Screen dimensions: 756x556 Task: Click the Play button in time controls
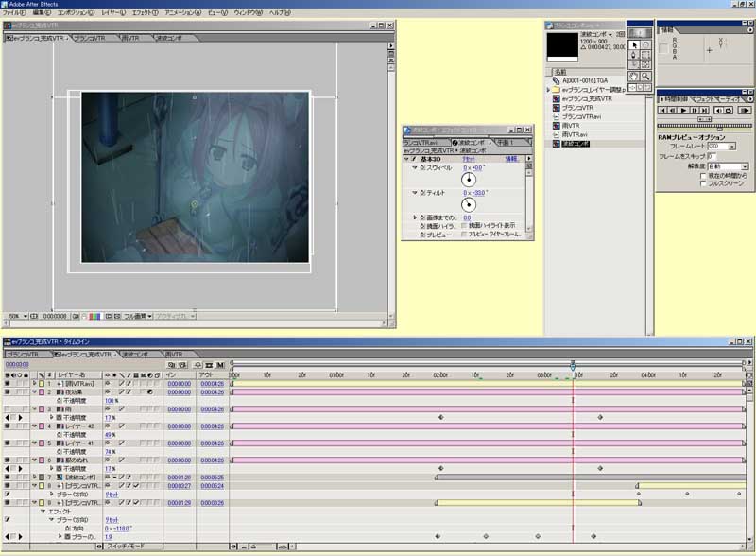[683, 111]
